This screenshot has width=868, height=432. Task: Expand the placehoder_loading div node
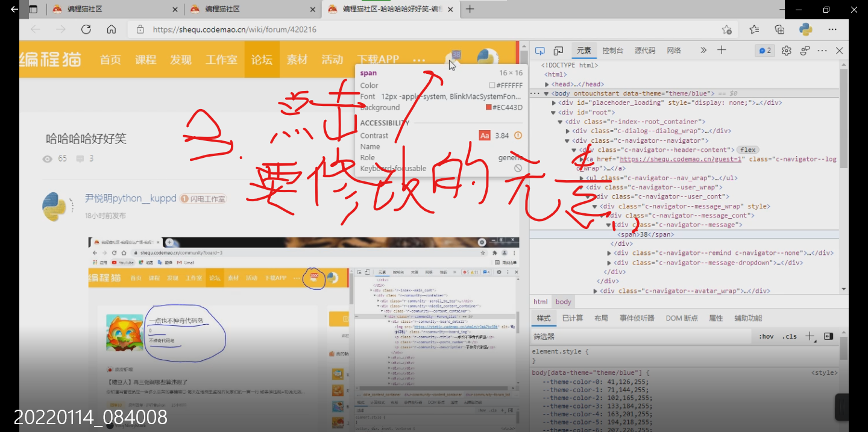(554, 103)
